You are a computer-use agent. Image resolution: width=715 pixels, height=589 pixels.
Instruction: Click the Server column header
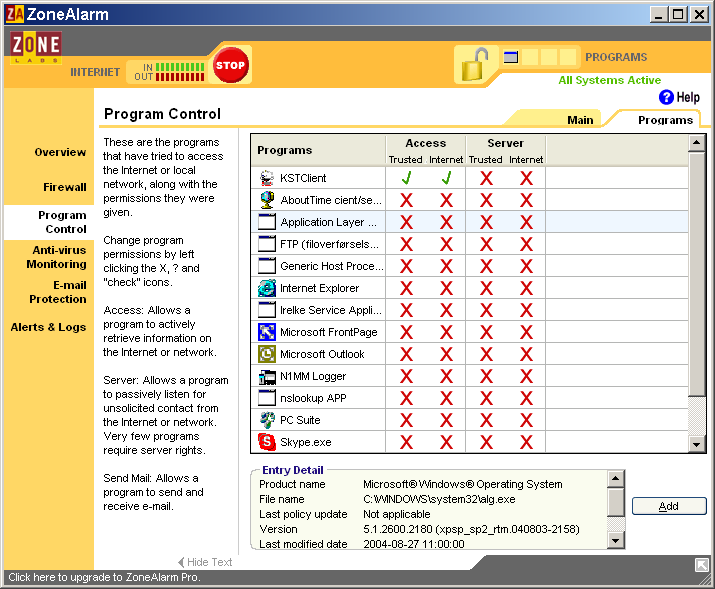506,143
